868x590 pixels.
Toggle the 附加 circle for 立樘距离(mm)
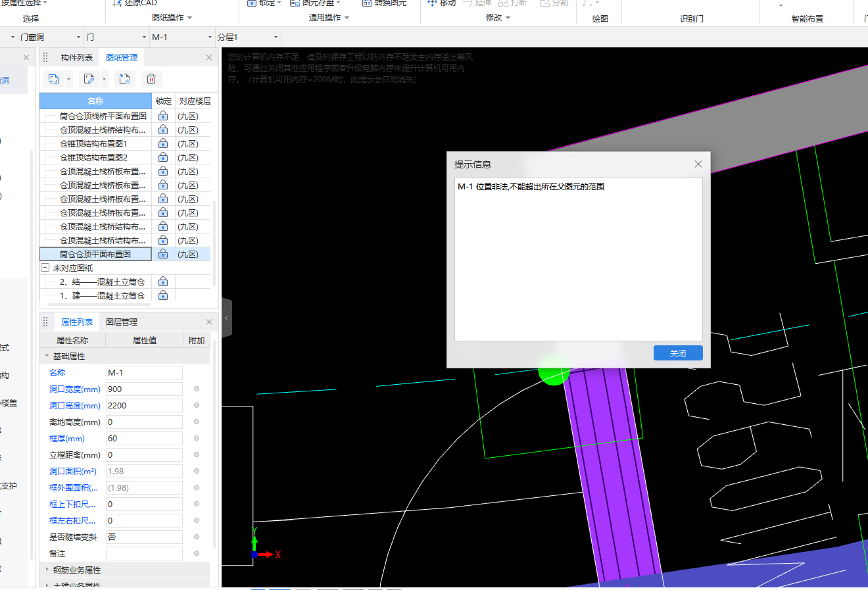197,455
